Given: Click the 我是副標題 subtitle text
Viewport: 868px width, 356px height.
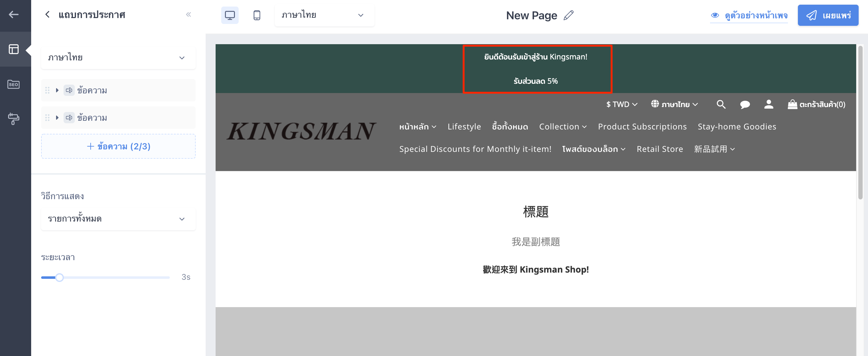Looking at the screenshot, I should pos(536,242).
